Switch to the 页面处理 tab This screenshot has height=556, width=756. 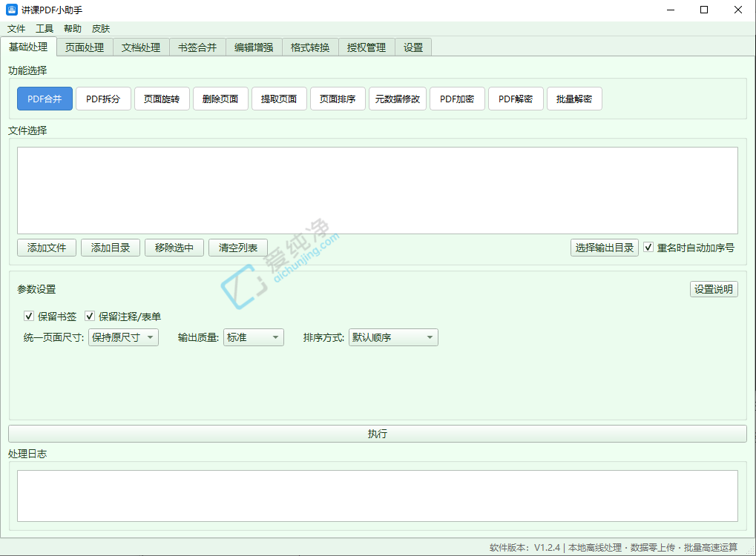(85, 47)
